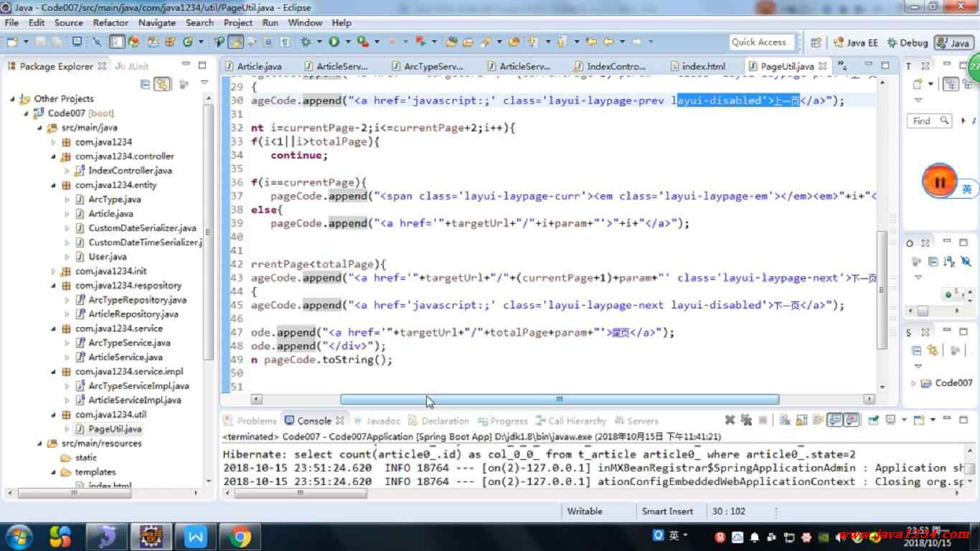Click the Display Selected Console icon
The height and width of the screenshot is (551, 980).
[890, 420]
